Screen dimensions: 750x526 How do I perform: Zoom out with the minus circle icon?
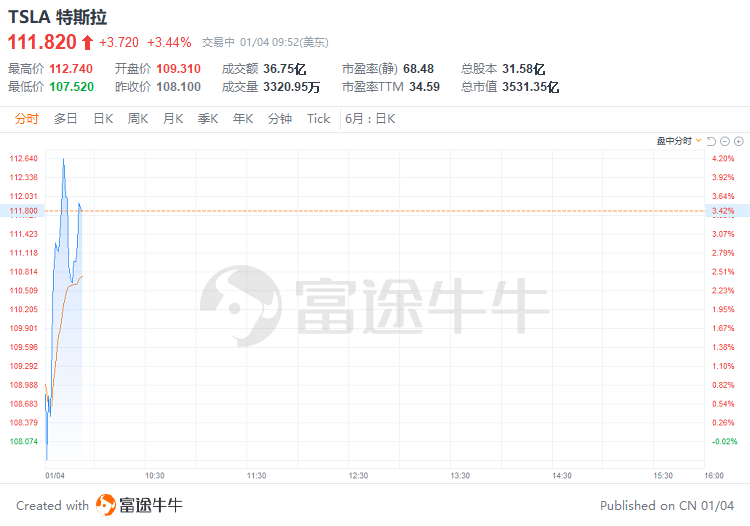click(725, 141)
